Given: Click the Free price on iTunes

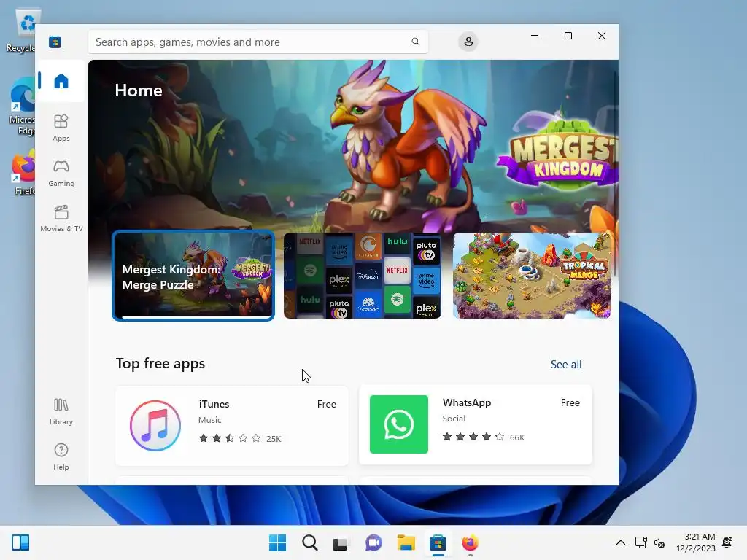Looking at the screenshot, I should (326, 404).
